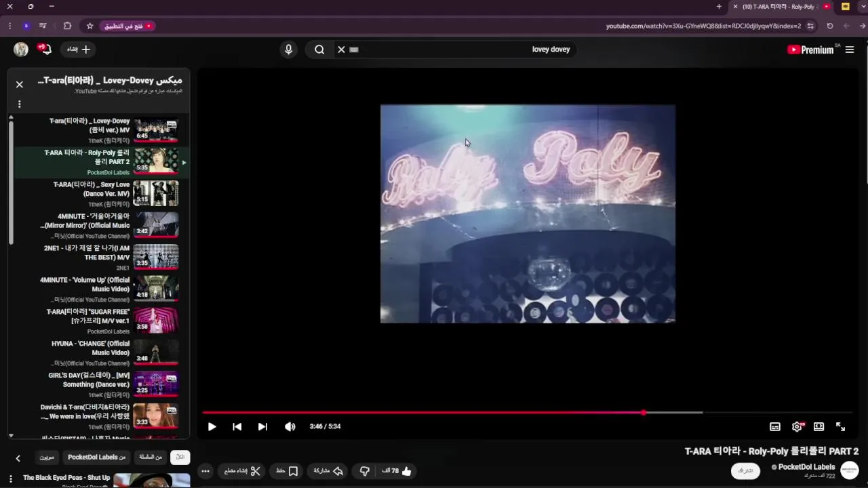The image size is (868, 488).
Task: Click the playhead on the progress bar
Action: (644, 412)
